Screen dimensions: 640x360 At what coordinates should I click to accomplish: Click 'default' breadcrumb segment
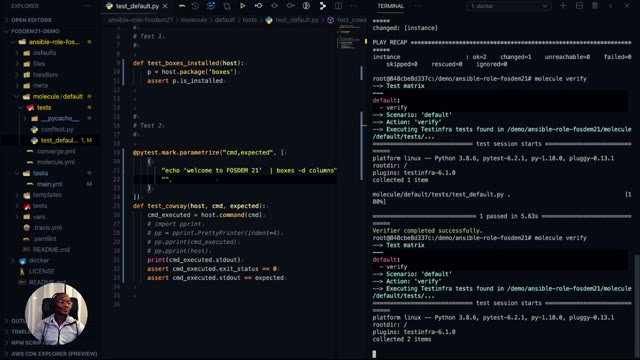coord(224,20)
